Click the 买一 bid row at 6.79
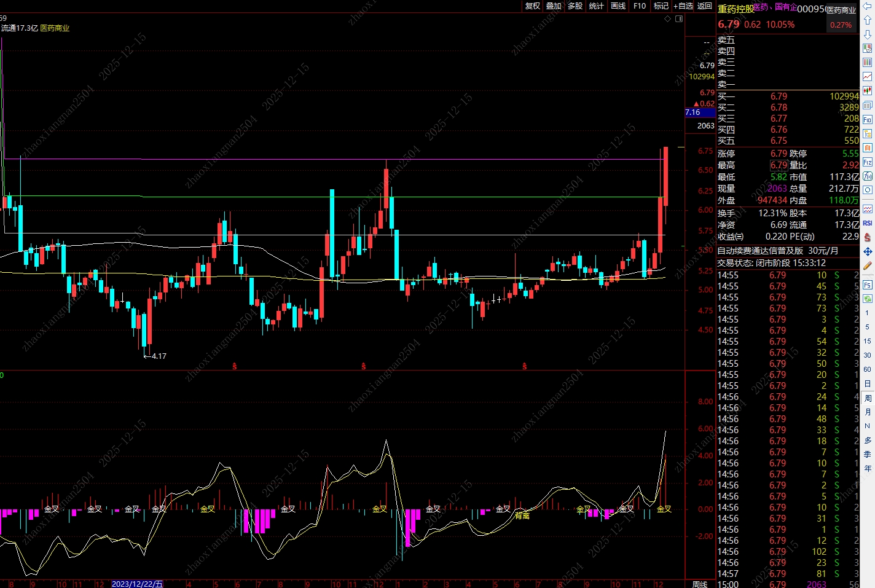Viewport: 875px width, 588px height. pos(788,96)
